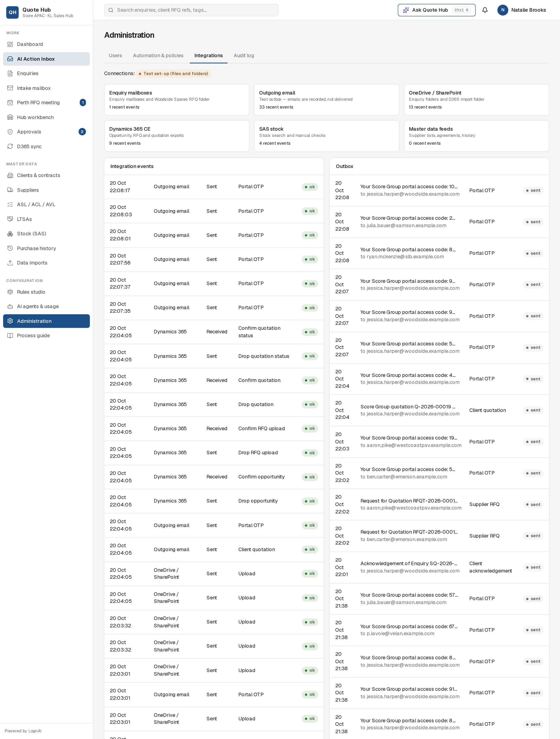Open the Outgoing email connection card
560x739 pixels.
[x=326, y=100]
